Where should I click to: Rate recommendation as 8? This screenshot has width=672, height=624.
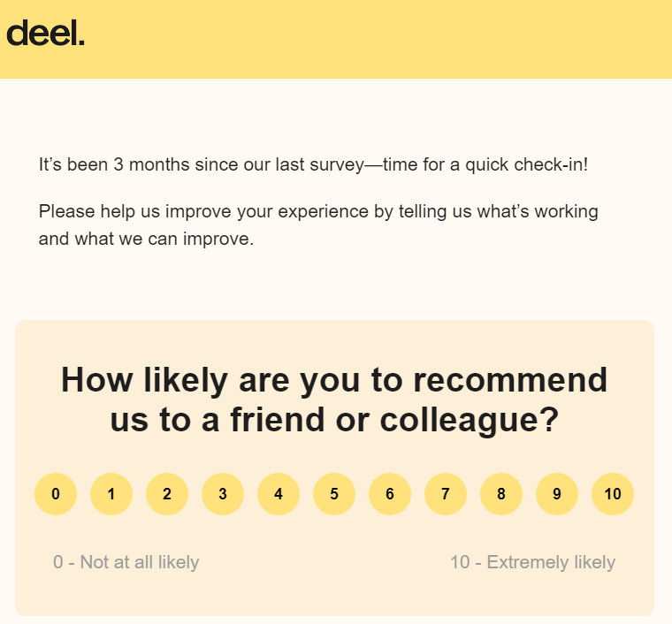(x=501, y=494)
